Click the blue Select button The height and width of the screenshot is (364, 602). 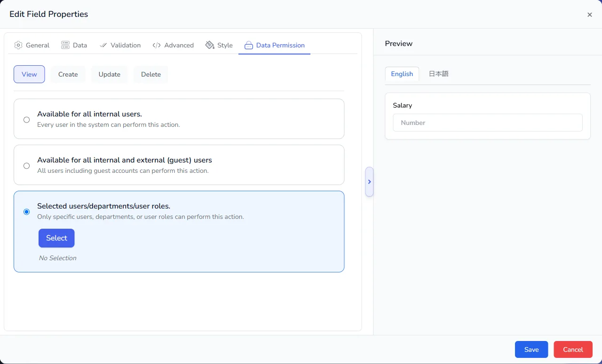[x=56, y=238]
